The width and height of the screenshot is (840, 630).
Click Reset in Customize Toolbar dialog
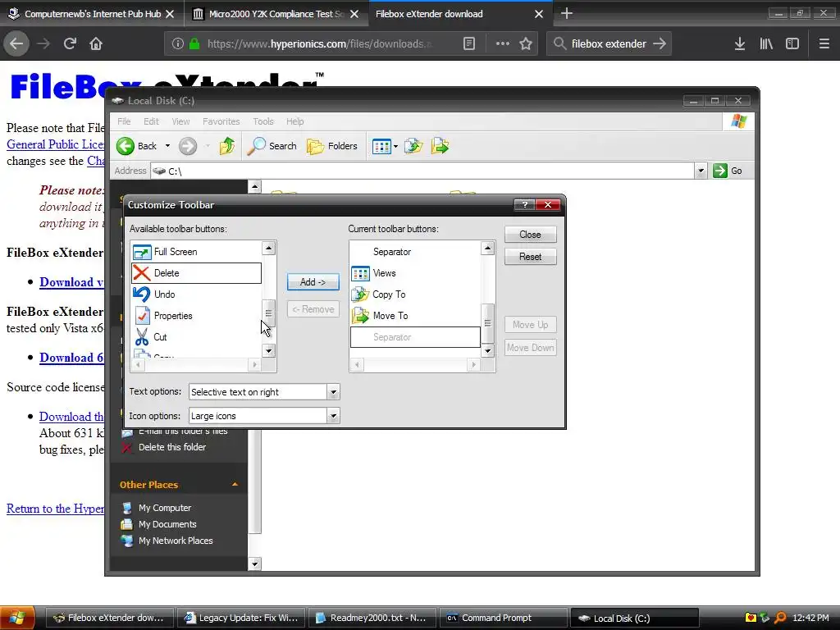click(x=531, y=257)
